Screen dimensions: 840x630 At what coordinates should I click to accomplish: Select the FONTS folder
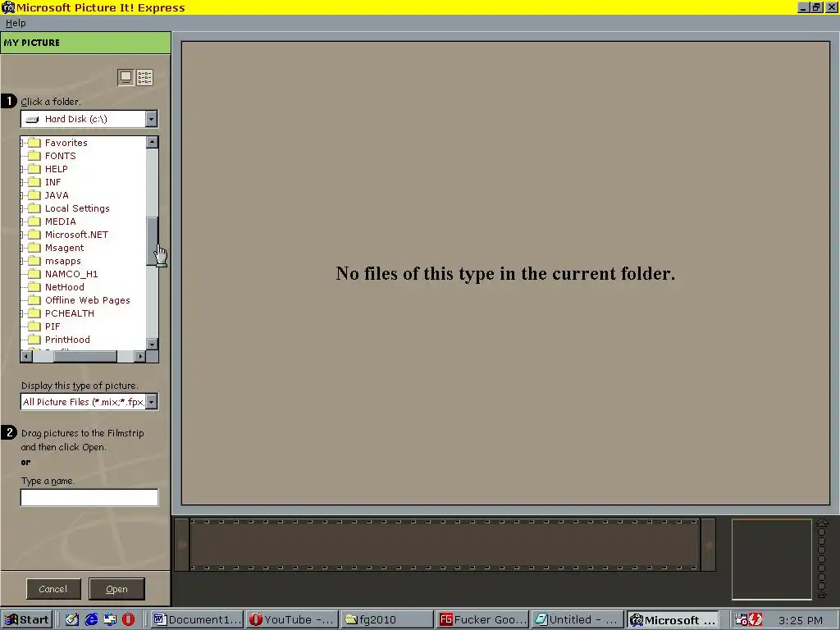click(60, 156)
